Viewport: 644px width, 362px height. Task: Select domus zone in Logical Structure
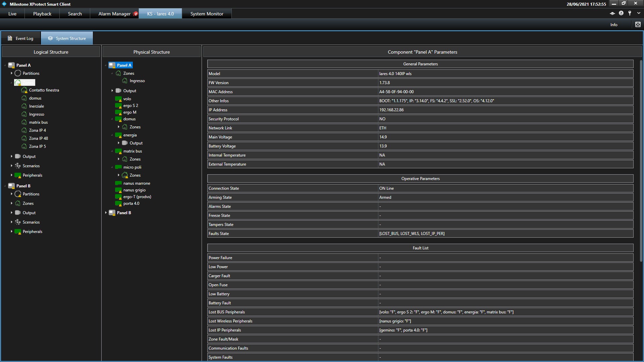click(x=35, y=98)
